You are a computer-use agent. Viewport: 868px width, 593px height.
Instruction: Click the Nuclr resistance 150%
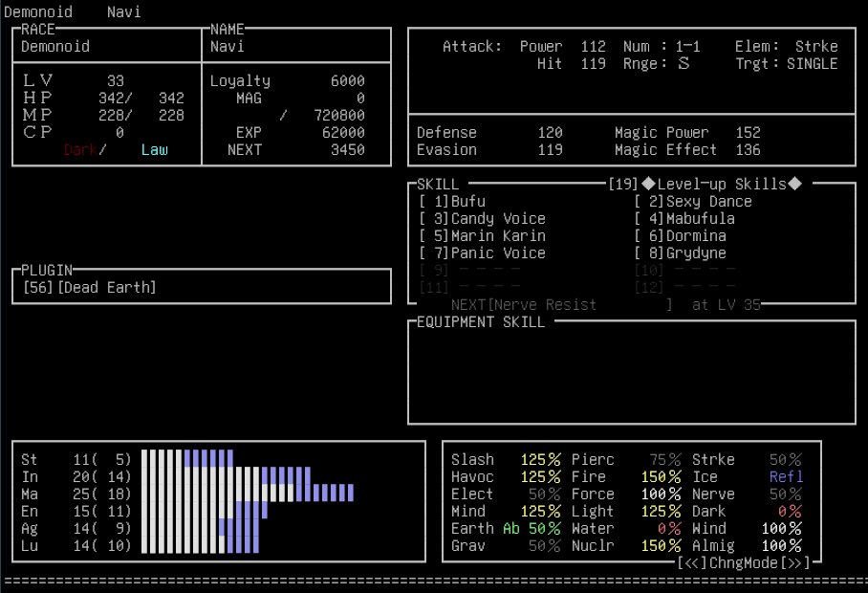point(661,545)
